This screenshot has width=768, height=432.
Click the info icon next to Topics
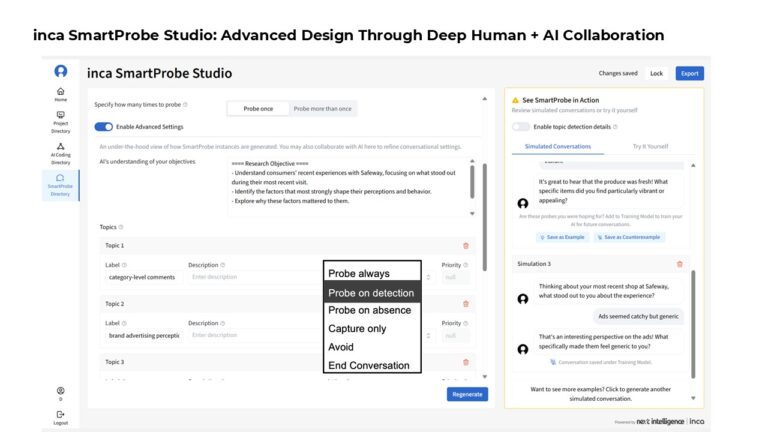(x=121, y=227)
